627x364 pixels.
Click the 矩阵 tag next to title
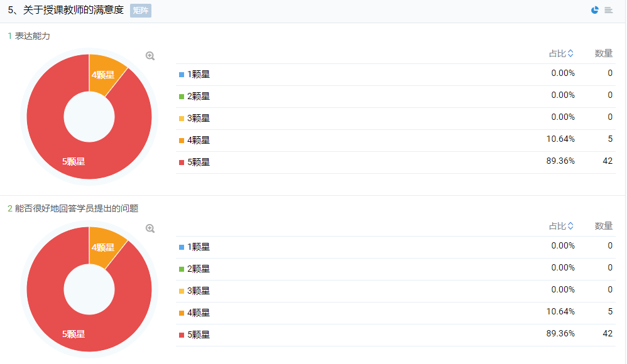pos(141,11)
